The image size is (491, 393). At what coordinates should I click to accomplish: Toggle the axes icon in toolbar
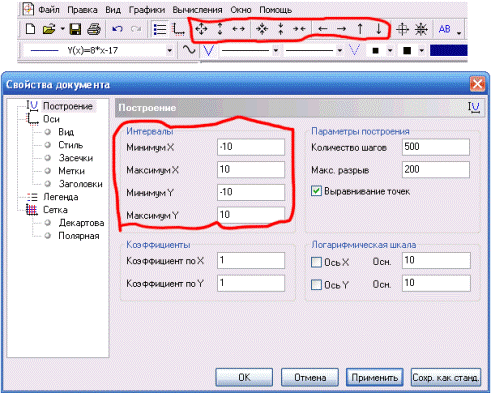pyautogui.click(x=178, y=29)
